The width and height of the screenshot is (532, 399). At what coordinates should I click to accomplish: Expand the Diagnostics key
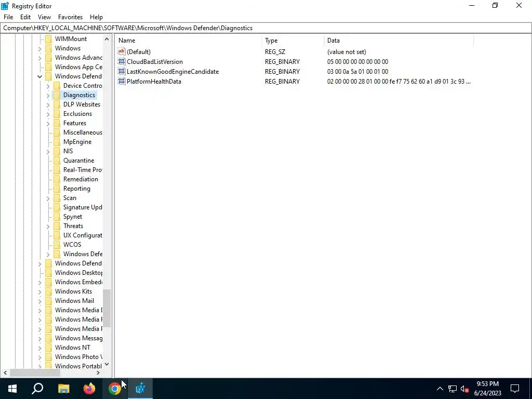tap(48, 96)
